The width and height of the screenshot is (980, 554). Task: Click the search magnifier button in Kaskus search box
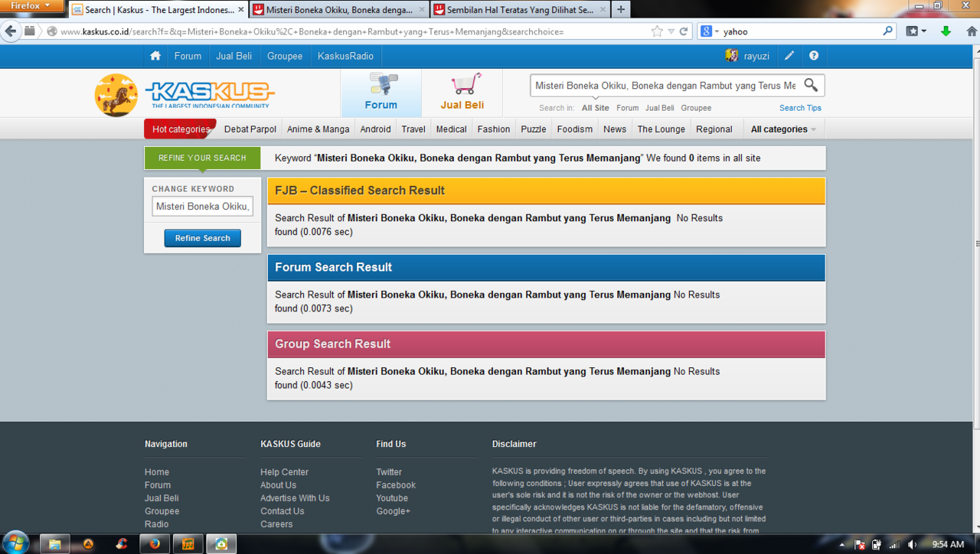click(x=811, y=85)
